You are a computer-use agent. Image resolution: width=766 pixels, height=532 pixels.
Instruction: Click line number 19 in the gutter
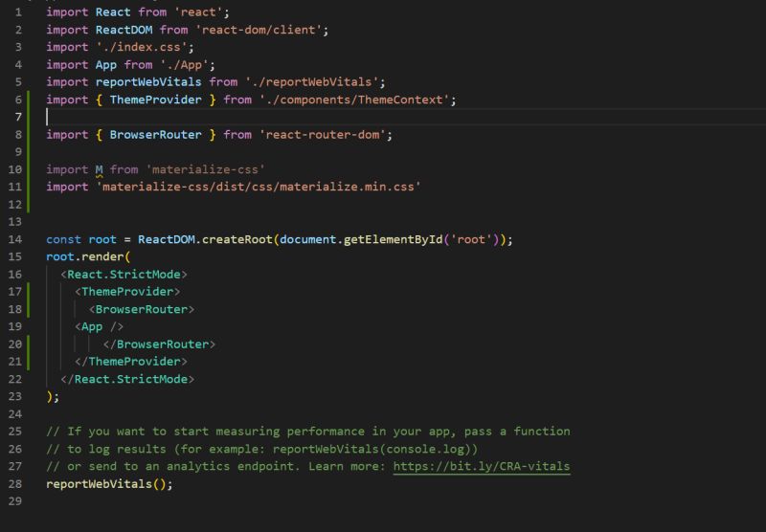pos(15,327)
